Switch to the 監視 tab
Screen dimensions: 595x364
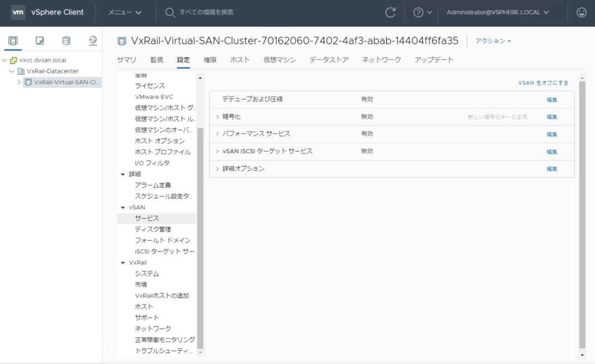[x=157, y=60]
